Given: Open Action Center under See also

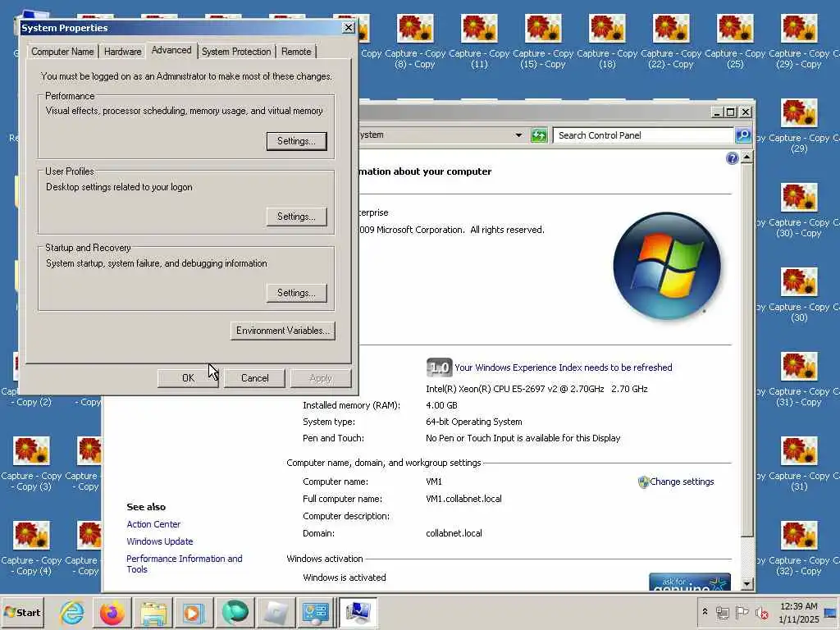Looking at the screenshot, I should tap(153, 524).
